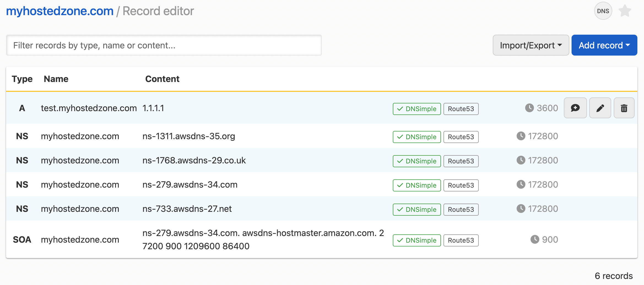Select the test.myhostedzone.com record name

pyautogui.click(x=89, y=108)
